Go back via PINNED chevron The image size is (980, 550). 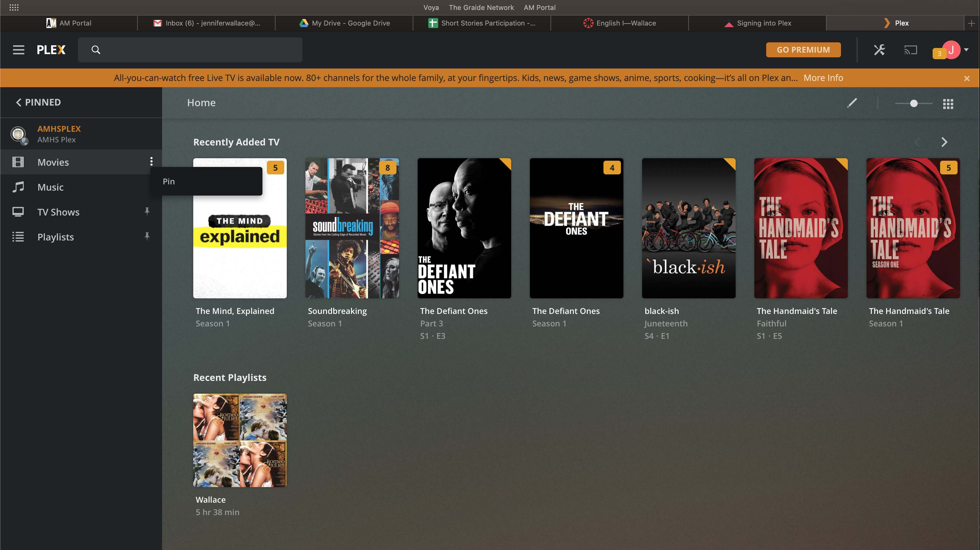pos(19,102)
